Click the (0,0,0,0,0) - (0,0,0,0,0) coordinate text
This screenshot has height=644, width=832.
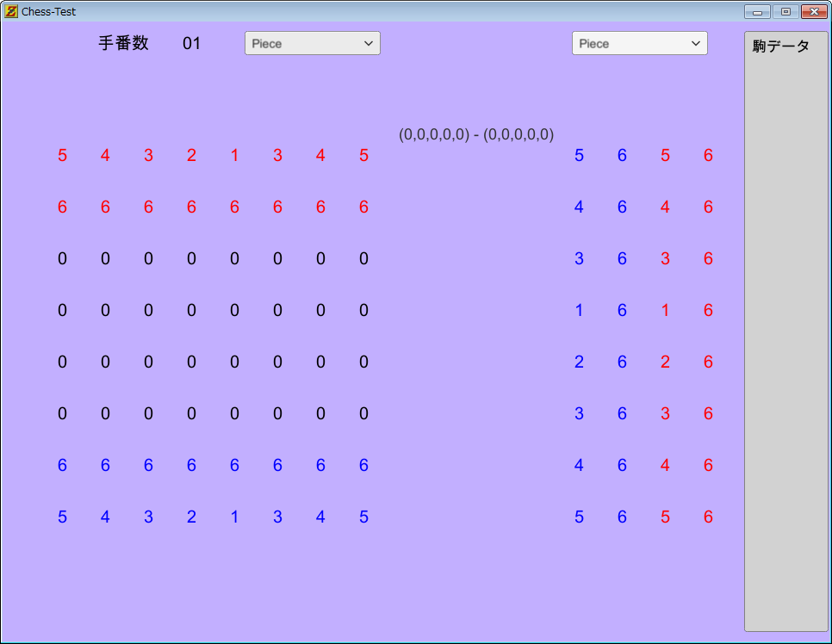[x=476, y=134]
